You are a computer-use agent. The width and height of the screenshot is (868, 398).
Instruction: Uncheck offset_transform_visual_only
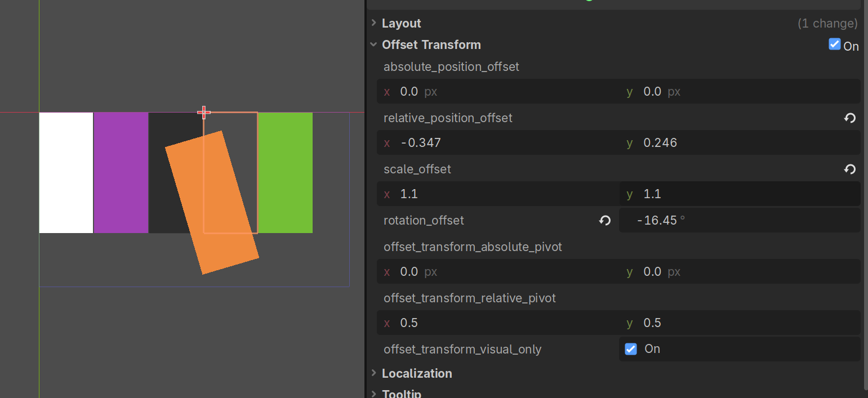tap(630, 348)
